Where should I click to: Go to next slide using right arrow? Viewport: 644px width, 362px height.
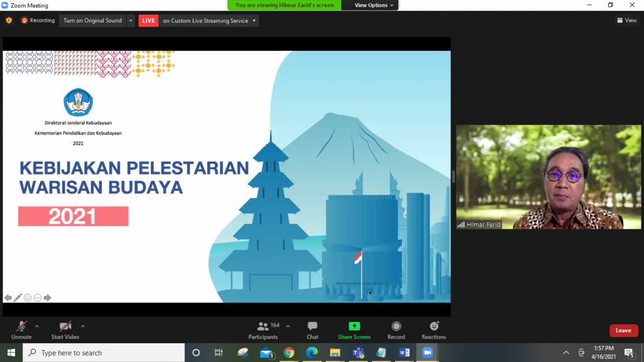pyautogui.click(x=48, y=298)
